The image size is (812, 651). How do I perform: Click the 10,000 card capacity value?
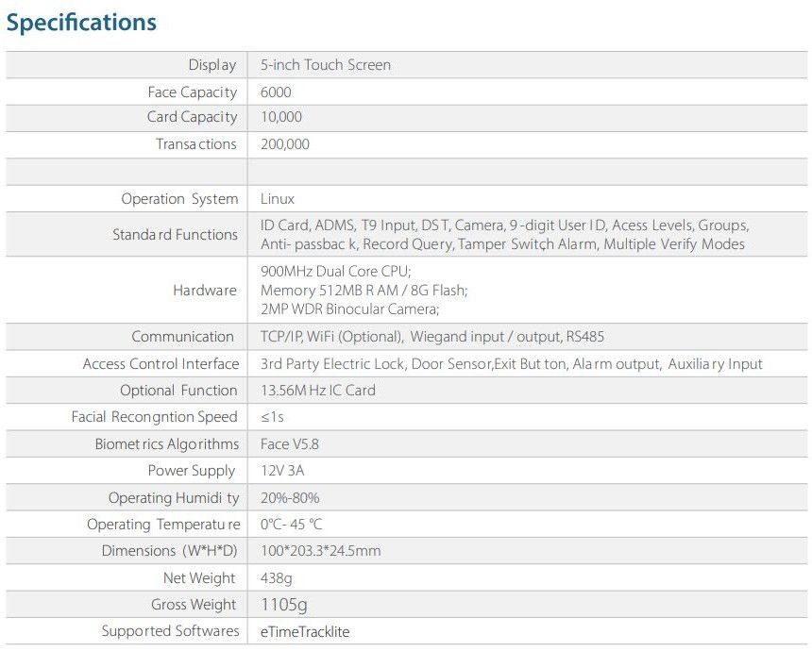tap(280, 117)
